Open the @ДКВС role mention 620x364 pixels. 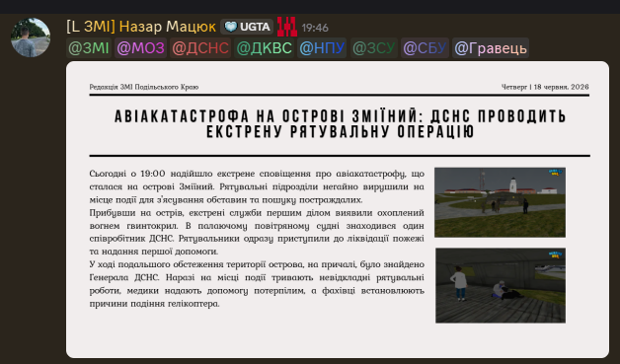(x=264, y=48)
